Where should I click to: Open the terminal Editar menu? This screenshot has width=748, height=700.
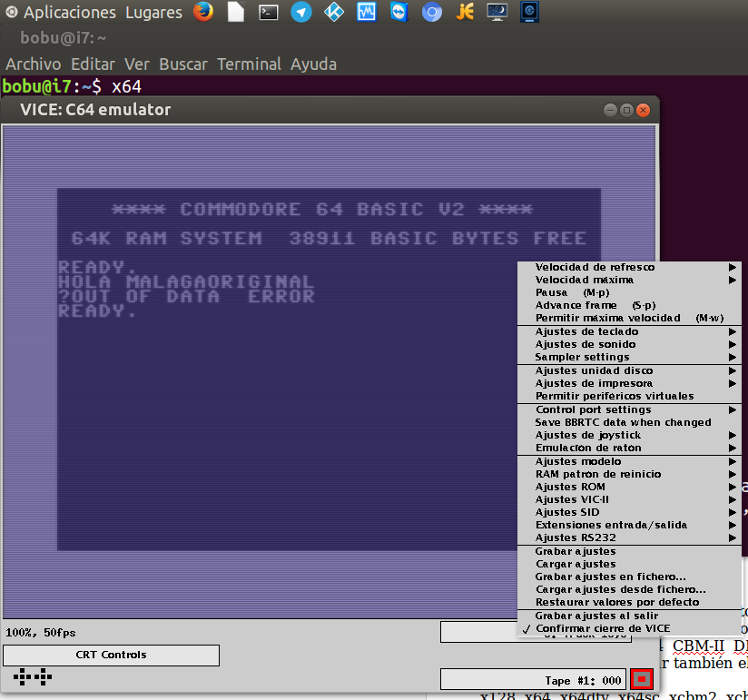pyautogui.click(x=93, y=64)
